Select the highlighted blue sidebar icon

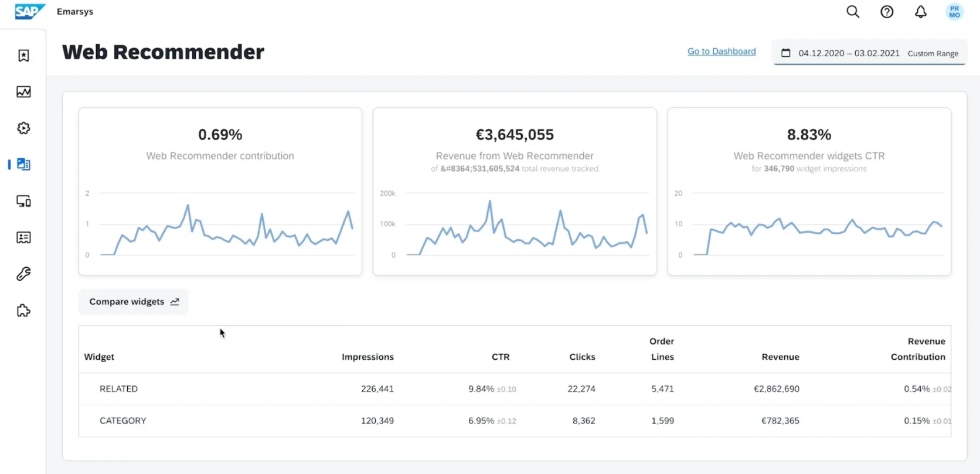23,165
